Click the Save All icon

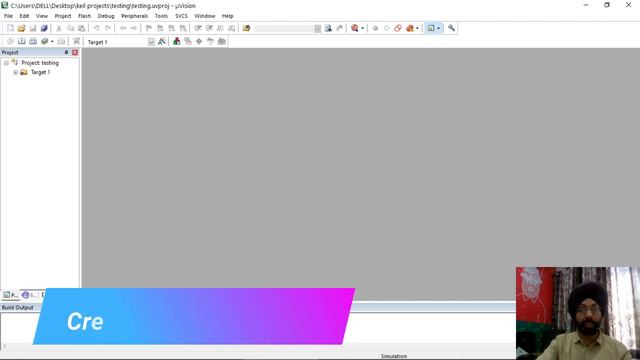(x=44, y=28)
